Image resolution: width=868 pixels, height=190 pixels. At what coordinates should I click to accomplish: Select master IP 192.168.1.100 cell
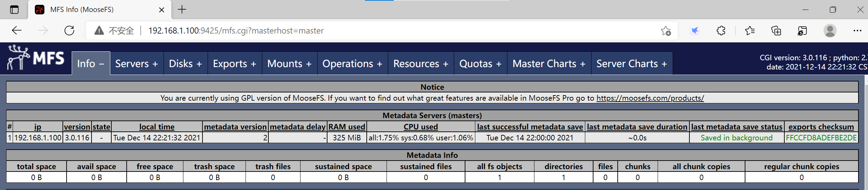point(38,138)
